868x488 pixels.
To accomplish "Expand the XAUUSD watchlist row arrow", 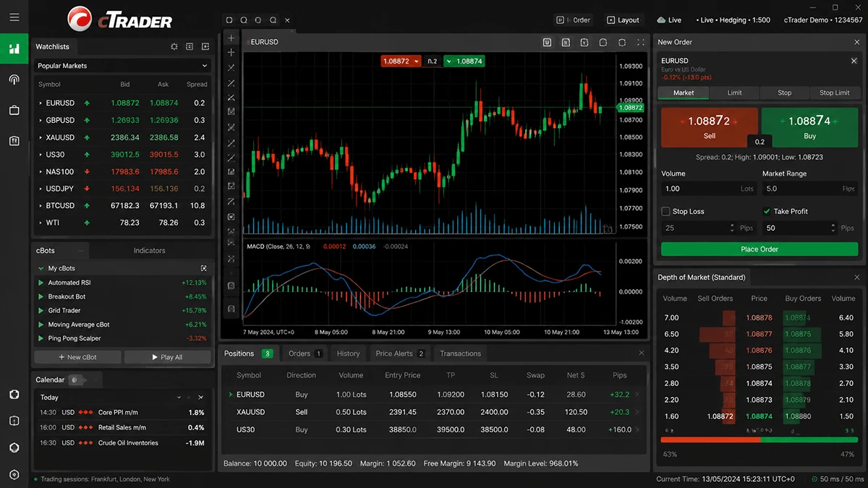I will pyautogui.click(x=41, y=137).
